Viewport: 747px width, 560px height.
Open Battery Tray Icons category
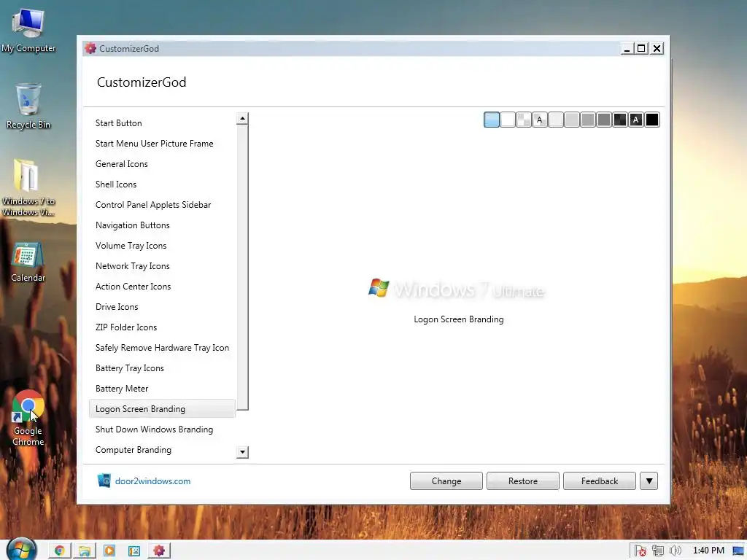pos(163,368)
